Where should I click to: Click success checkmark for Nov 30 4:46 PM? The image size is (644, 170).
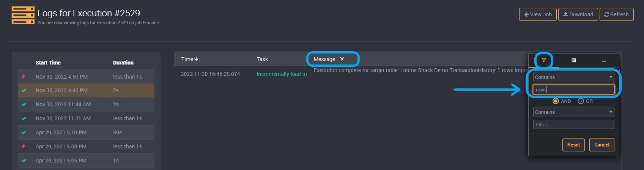pos(24,90)
